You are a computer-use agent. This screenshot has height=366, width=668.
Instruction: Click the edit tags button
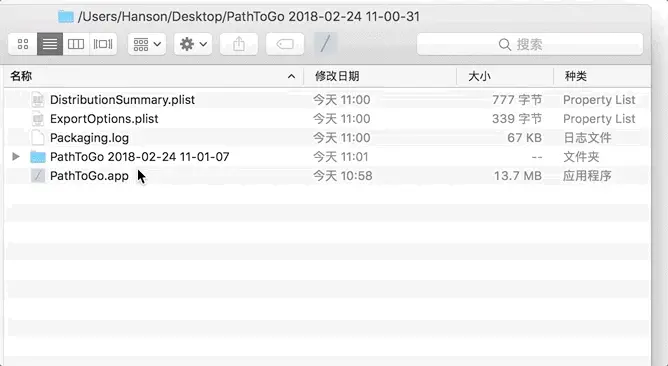point(285,44)
